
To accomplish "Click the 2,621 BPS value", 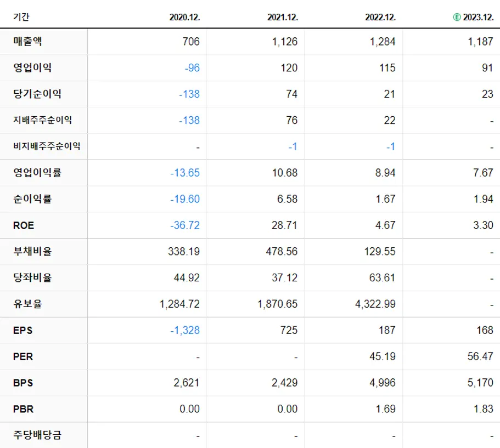I will (x=187, y=383).
